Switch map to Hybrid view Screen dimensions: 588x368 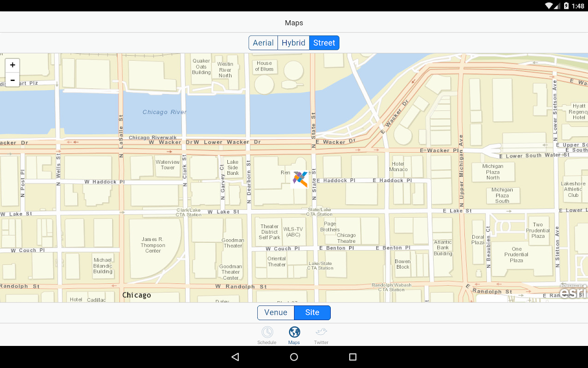coord(294,43)
